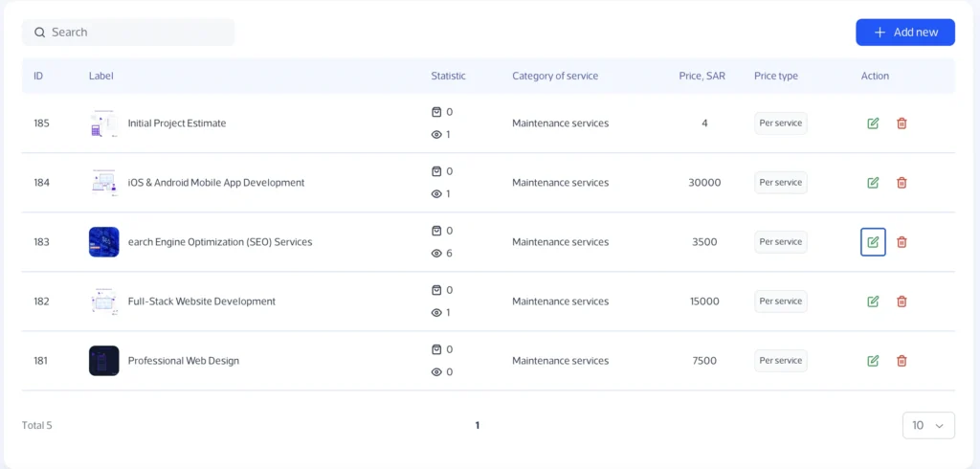Open the Professional Web Design thumbnail

[103, 361]
